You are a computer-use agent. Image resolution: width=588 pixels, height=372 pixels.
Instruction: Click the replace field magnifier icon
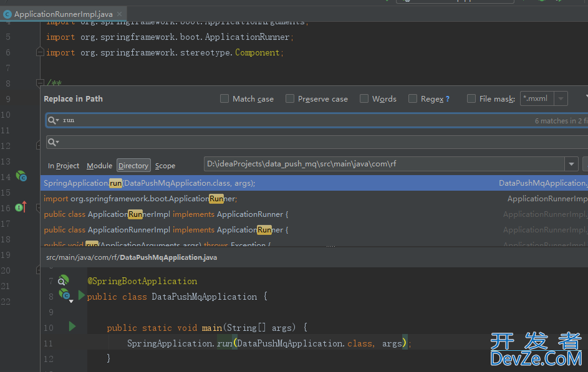[x=53, y=142]
